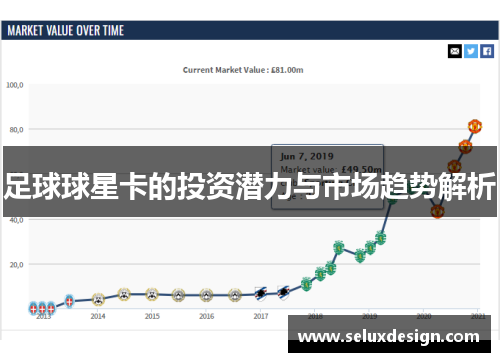The image size is (500, 362).
Task: Share chart via Twitter icon
Action: point(471,51)
